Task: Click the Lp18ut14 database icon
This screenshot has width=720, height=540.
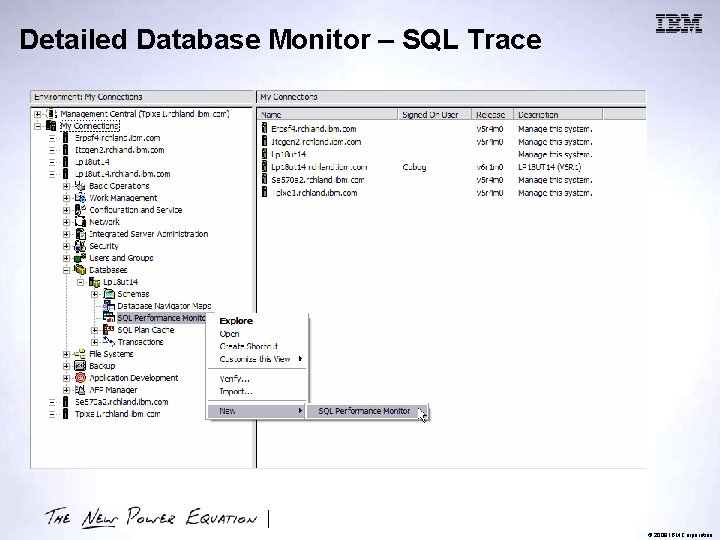Action: 95,282
